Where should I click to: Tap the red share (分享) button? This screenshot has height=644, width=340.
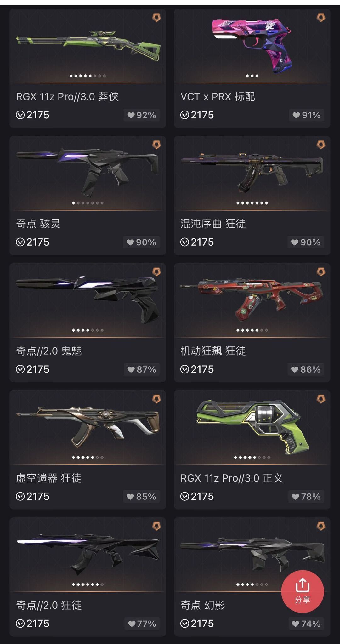click(302, 591)
